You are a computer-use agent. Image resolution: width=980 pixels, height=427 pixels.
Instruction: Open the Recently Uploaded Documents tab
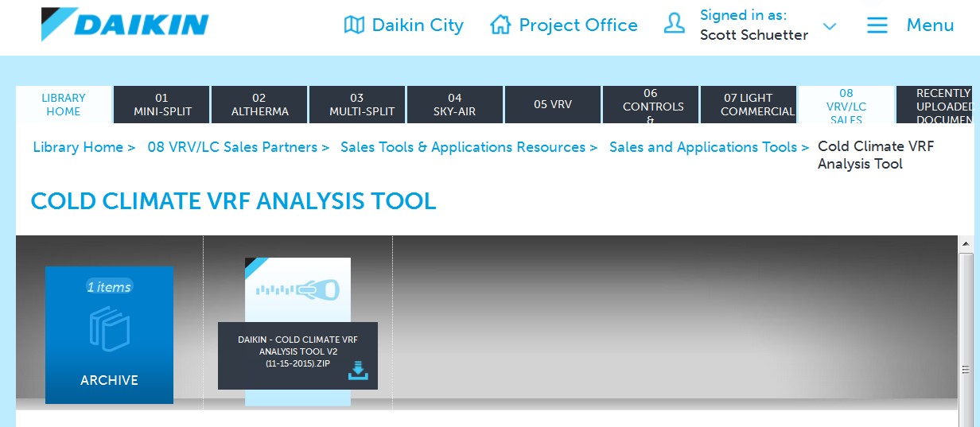[x=935, y=105]
